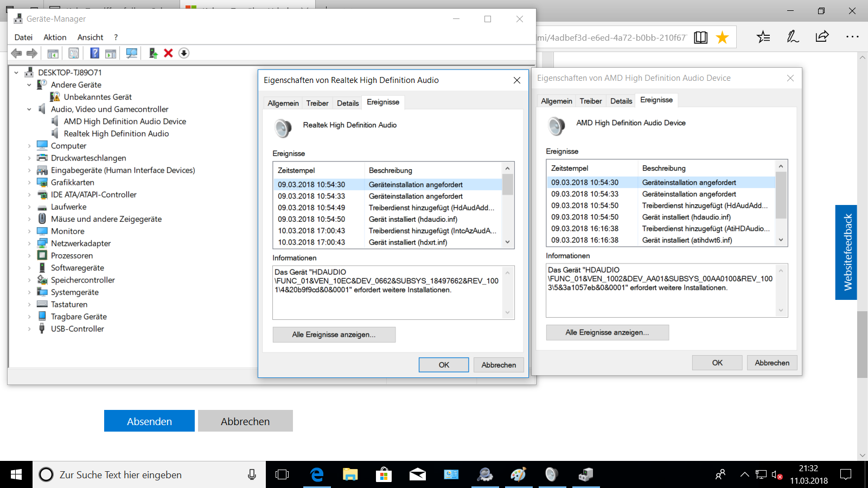
Task: Click OK in the AMD properties dialog
Action: (x=717, y=363)
